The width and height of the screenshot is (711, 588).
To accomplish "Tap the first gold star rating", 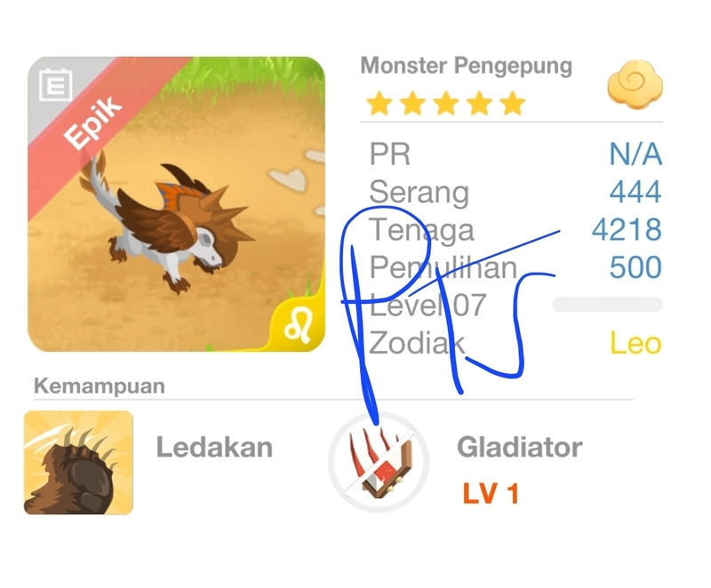I will click(x=379, y=103).
